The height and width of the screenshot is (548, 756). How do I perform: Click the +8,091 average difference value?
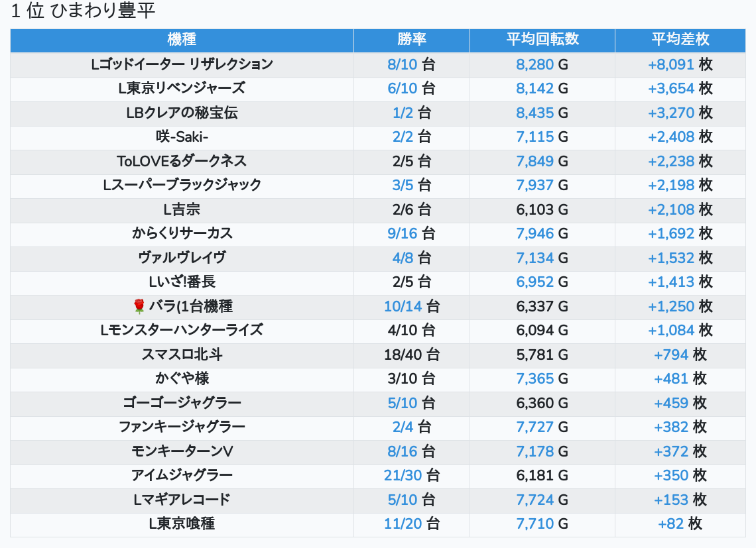click(x=671, y=64)
